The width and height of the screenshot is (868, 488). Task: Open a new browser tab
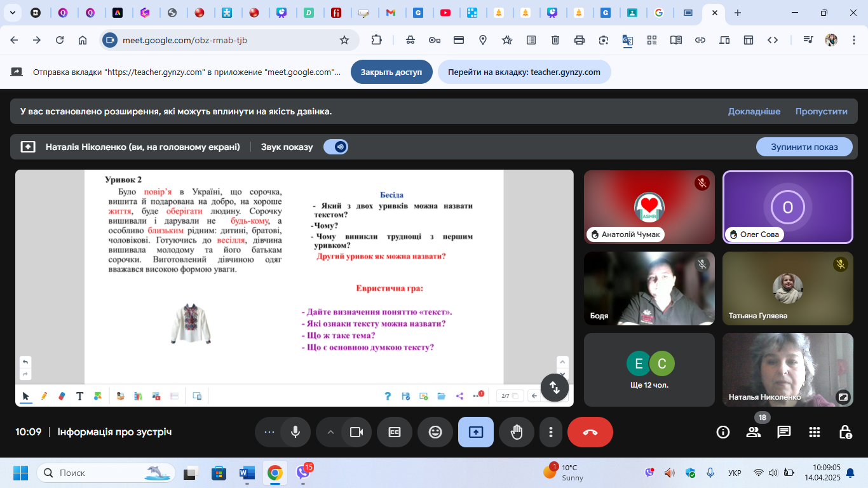(x=737, y=13)
